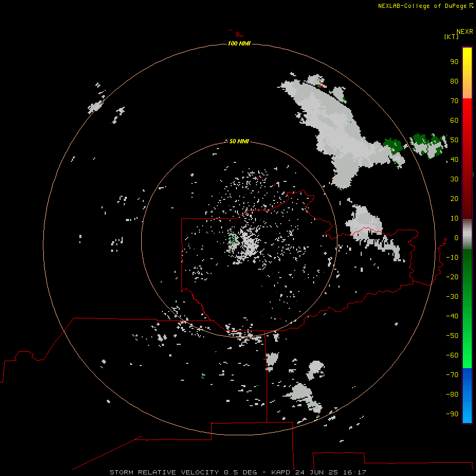Click the -30 value on velocity scale
476x476 pixels.
pos(452,297)
